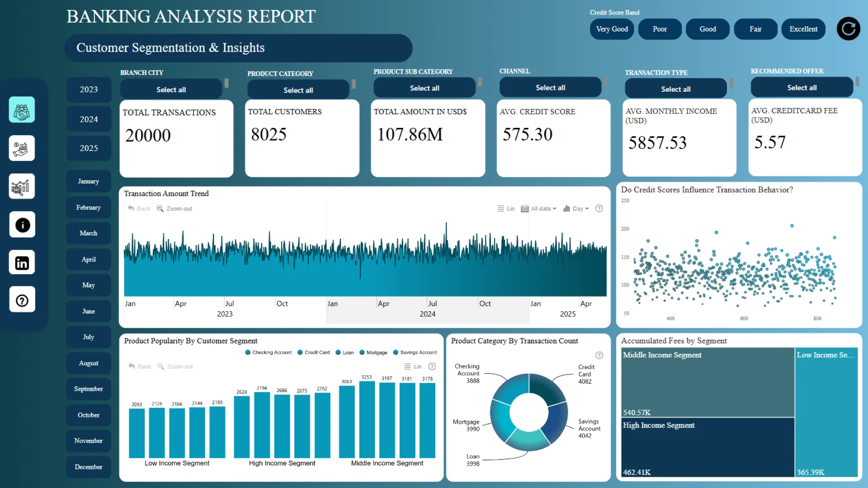The height and width of the screenshot is (488, 868).
Task: Click Credit Card 4082 donut label
Action: (586, 374)
